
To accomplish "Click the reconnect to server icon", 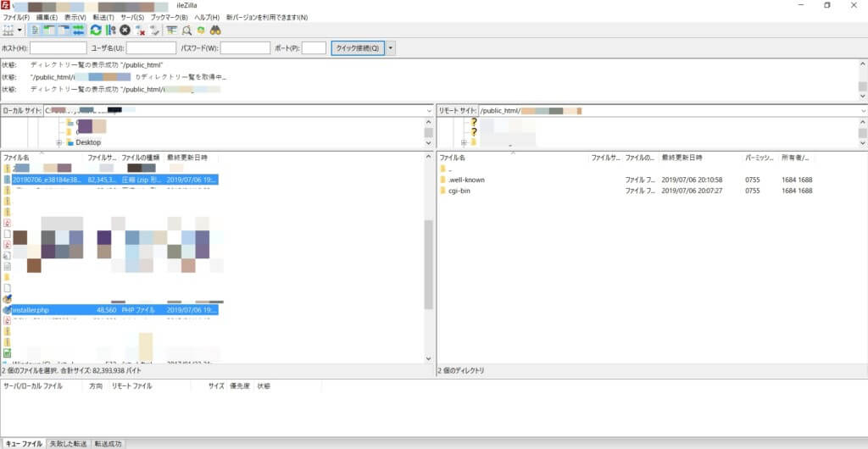I will (155, 30).
